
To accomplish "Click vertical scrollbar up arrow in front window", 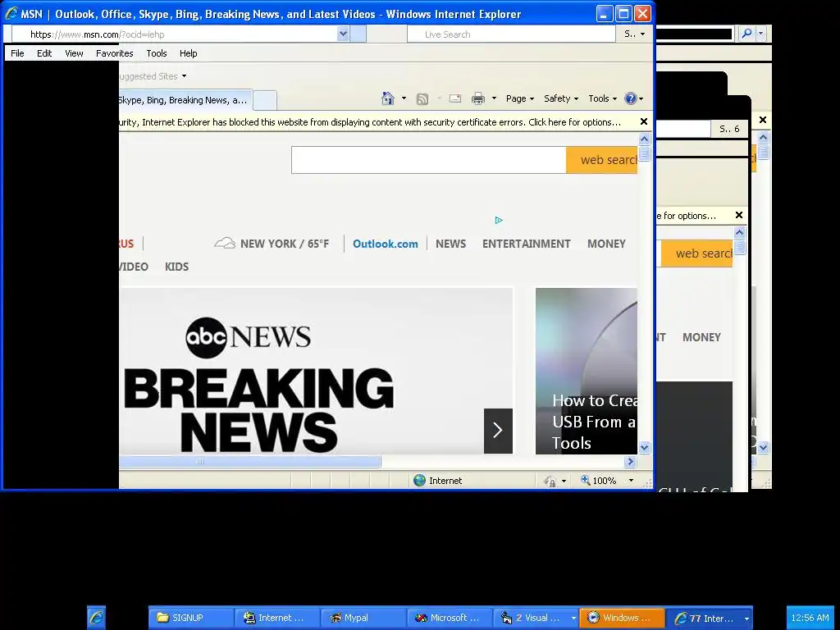I will (x=645, y=139).
